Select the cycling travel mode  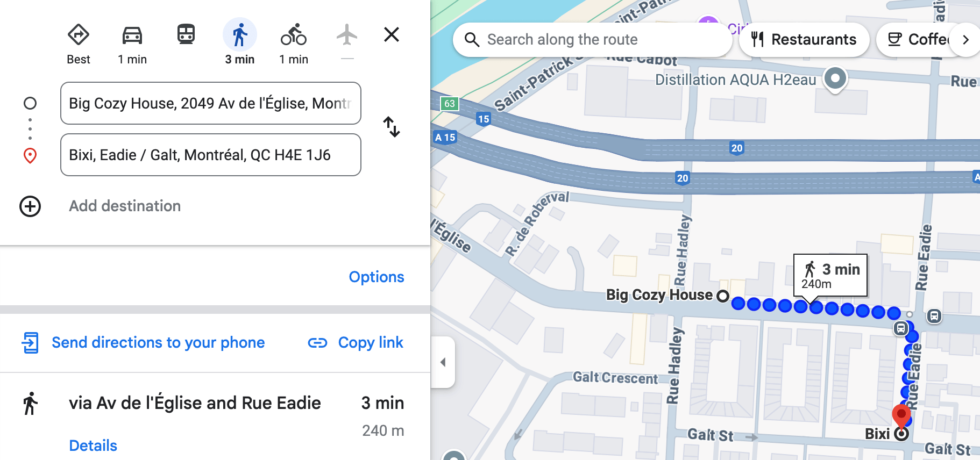[x=294, y=35]
